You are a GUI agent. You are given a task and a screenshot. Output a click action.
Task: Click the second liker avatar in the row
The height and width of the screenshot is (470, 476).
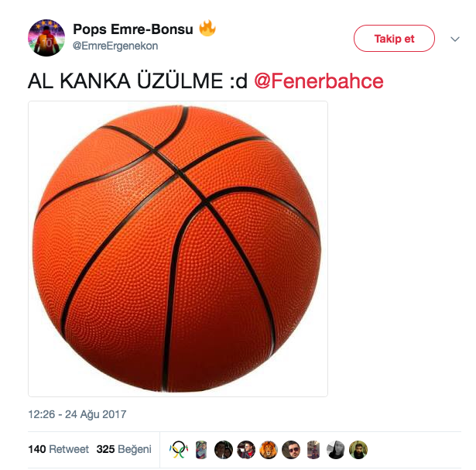coord(201,449)
